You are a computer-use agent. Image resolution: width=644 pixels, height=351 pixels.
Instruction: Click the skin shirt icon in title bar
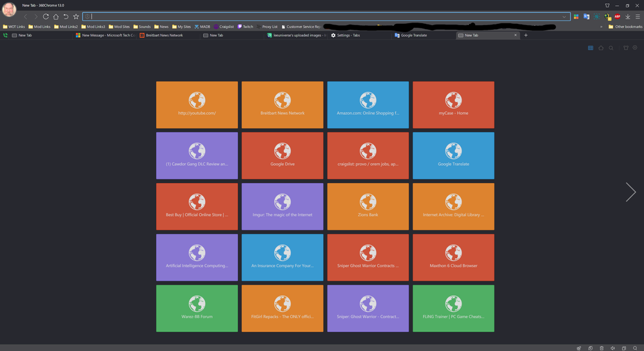point(607,5)
